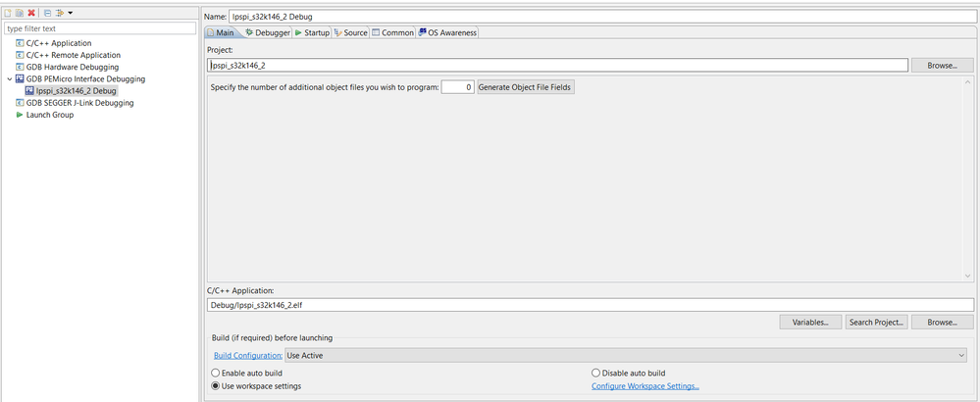Duplicate the selected launch configuration
The width and height of the screenshot is (980, 402).
pos(20,13)
